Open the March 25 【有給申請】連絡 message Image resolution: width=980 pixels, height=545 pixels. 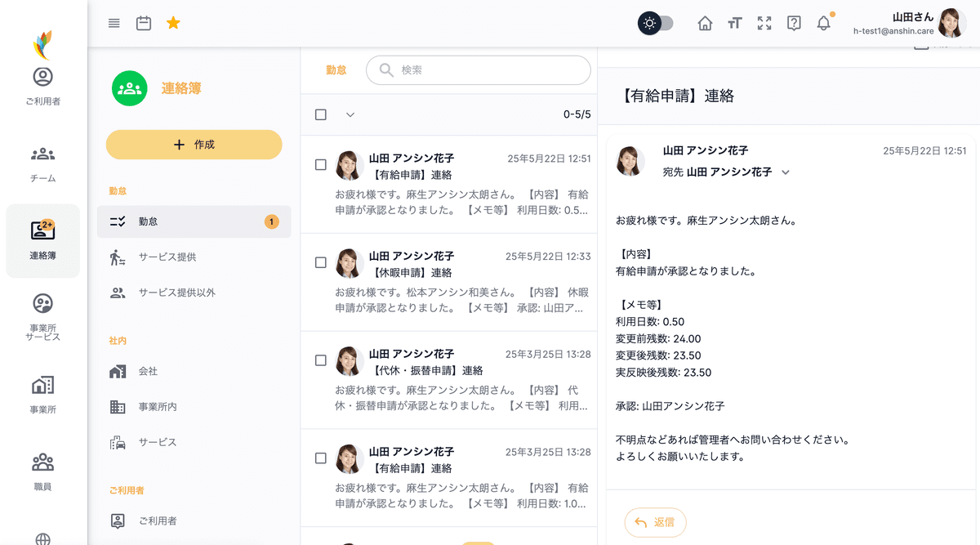[448, 478]
